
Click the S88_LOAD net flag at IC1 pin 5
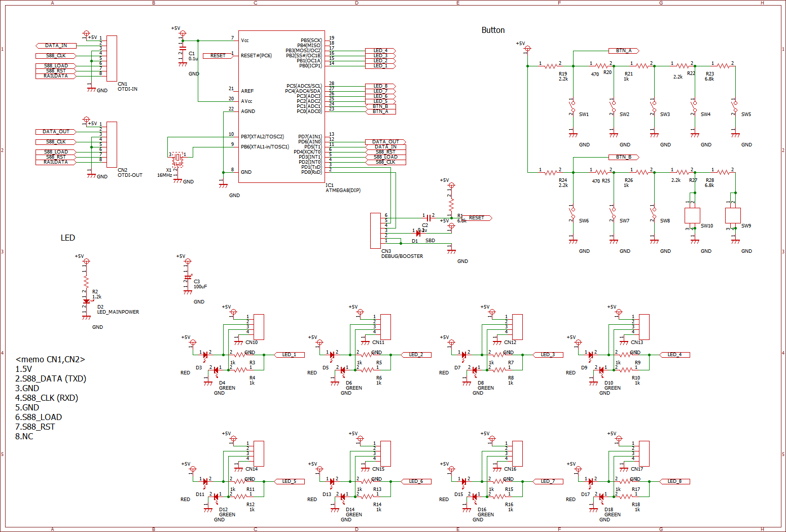tap(385, 157)
